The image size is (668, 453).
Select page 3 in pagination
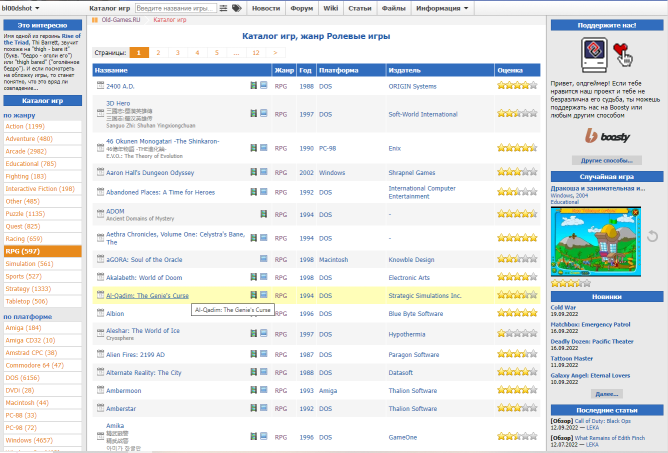pyautogui.click(x=177, y=52)
